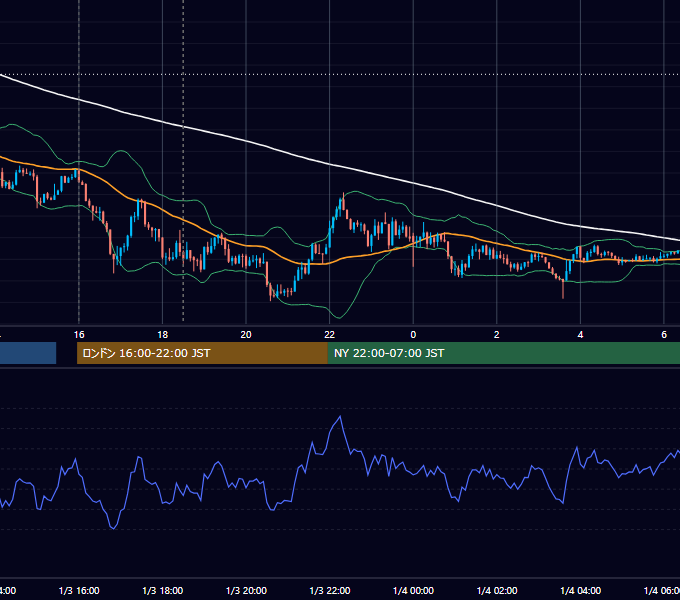This screenshot has height=600, width=680.
Task: Click the blue session bar before London
Action: (28, 353)
